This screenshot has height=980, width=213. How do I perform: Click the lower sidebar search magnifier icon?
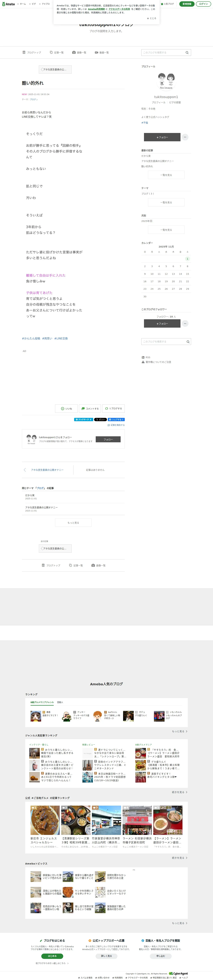tap(188, 342)
